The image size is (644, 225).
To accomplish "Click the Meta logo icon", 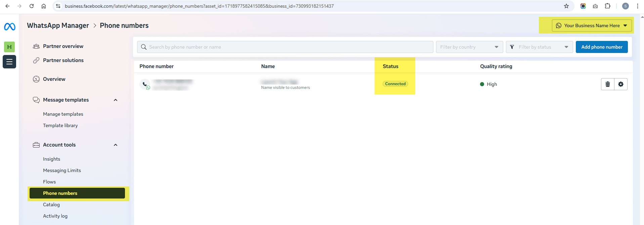I will [9, 26].
